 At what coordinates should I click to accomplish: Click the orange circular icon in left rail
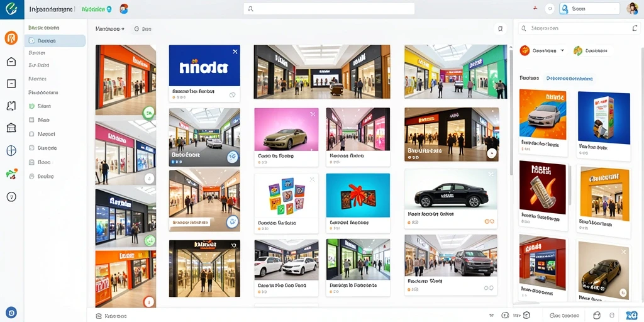point(11,38)
